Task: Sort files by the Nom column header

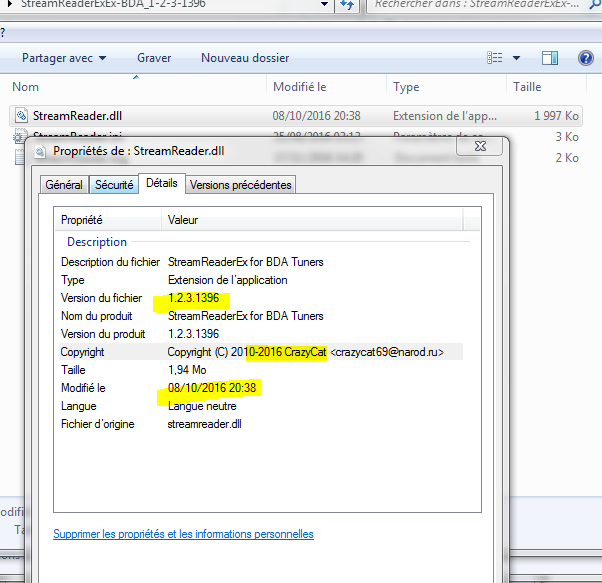Action: [26, 87]
